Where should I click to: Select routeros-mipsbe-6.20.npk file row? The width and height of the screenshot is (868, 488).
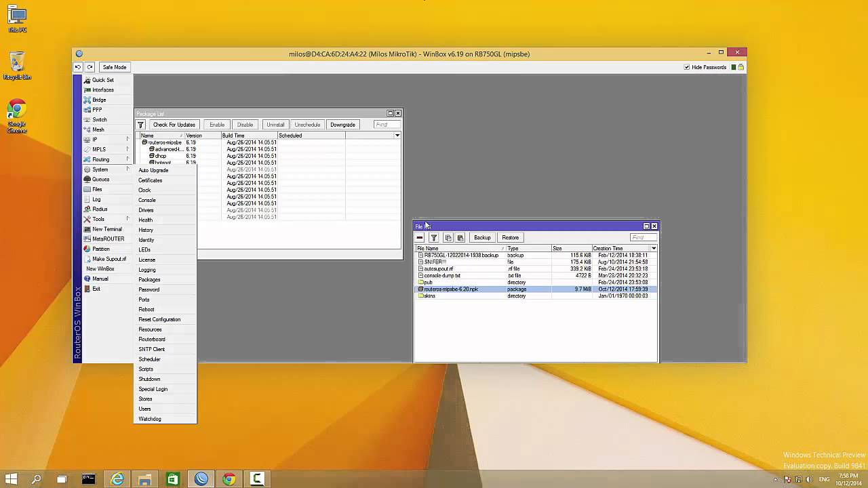click(536, 289)
